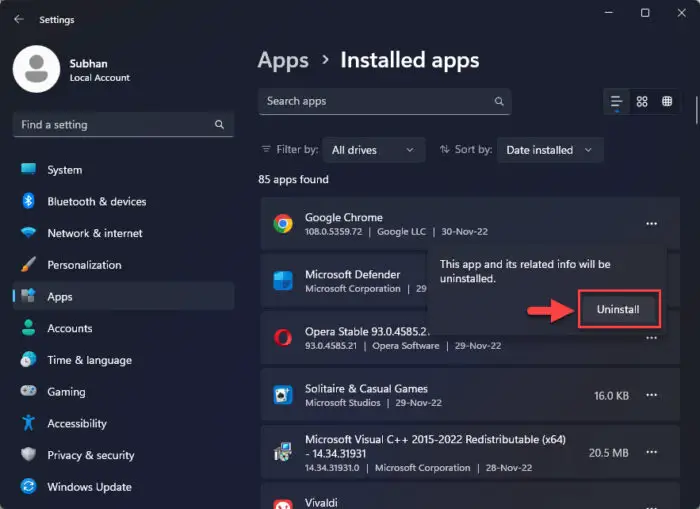
Task: Click the Apps breadcrumb link
Action: tap(283, 60)
